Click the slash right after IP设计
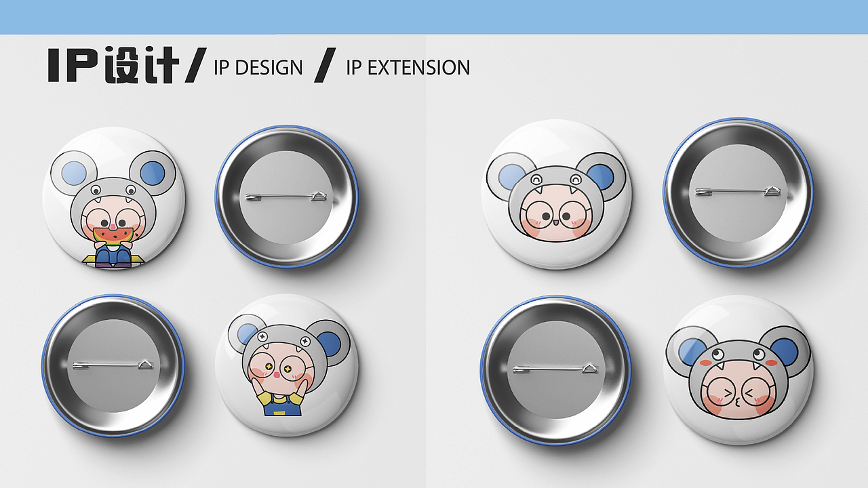The height and width of the screenshot is (488, 868). click(x=196, y=66)
